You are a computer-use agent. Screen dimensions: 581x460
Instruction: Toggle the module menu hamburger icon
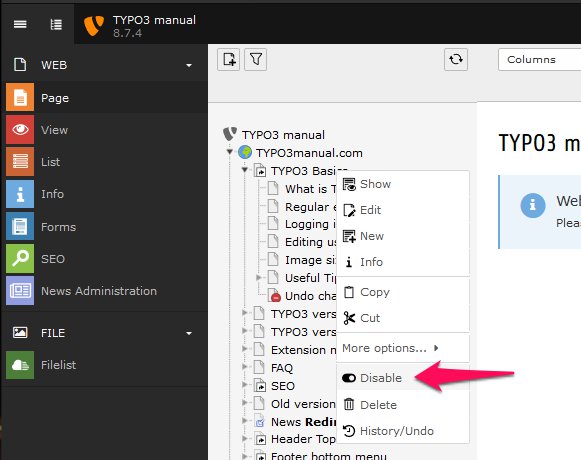click(20, 24)
